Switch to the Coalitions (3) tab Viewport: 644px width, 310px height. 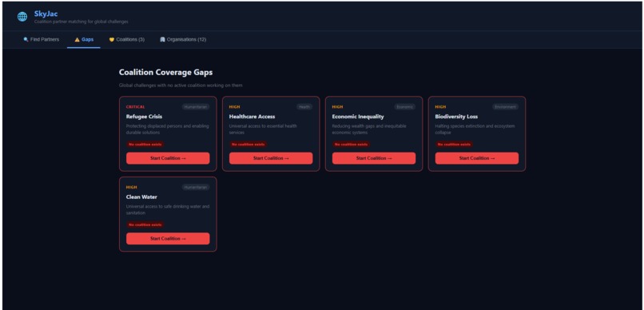click(127, 39)
